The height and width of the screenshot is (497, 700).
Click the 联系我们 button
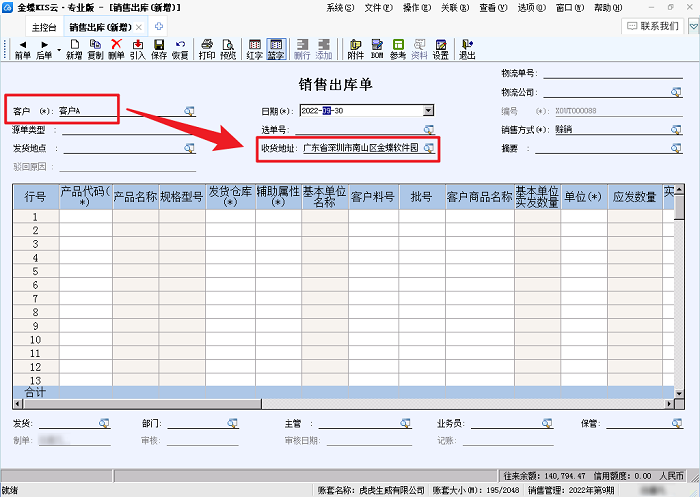[x=660, y=26]
